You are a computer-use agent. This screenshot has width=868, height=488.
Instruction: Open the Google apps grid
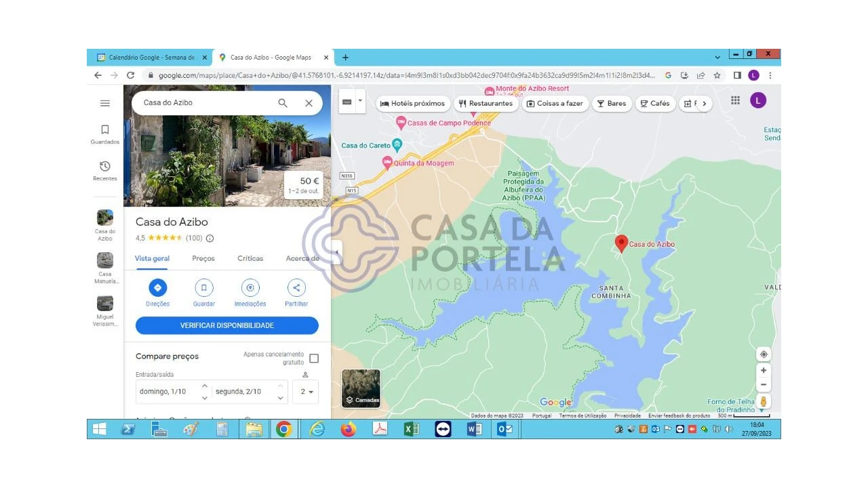pyautogui.click(x=735, y=101)
